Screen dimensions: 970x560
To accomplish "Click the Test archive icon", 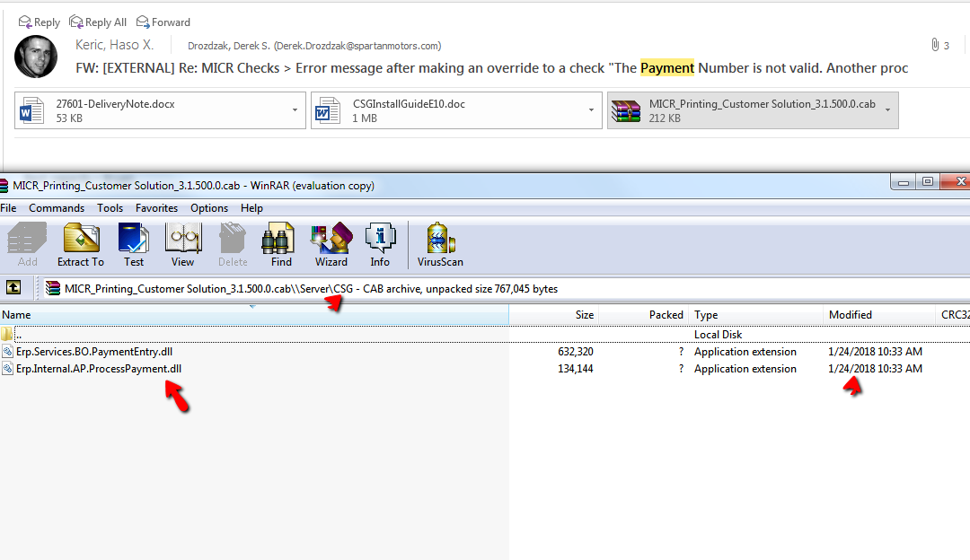I will (x=134, y=245).
